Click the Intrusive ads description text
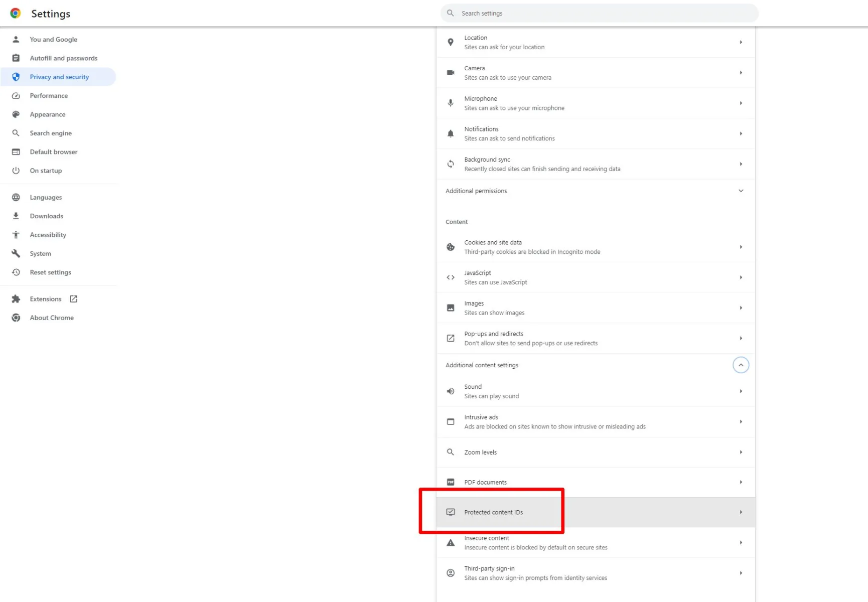868x602 pixels. coord(554,426)
